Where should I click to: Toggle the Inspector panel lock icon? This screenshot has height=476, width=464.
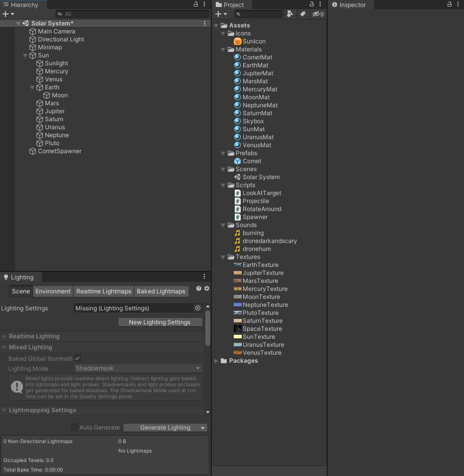pos(450,4)
